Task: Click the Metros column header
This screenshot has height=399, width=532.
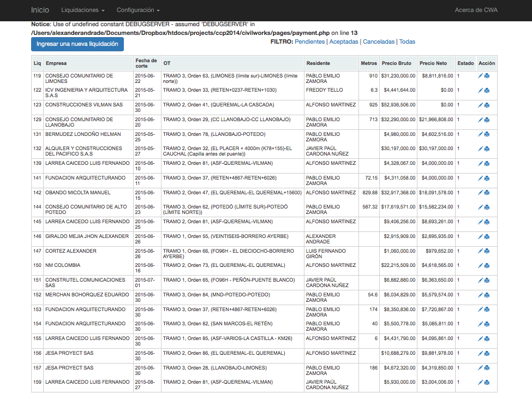Action: tap(369, 63)
